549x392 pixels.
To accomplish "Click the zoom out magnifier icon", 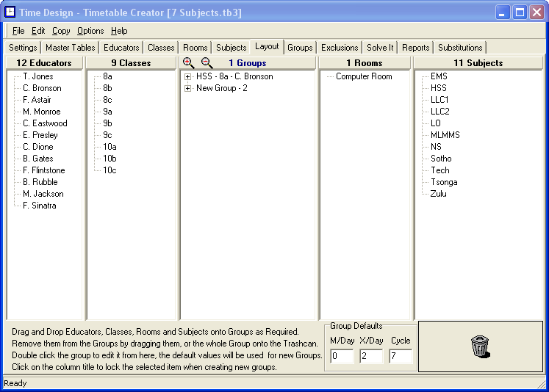I will point(207,63).
